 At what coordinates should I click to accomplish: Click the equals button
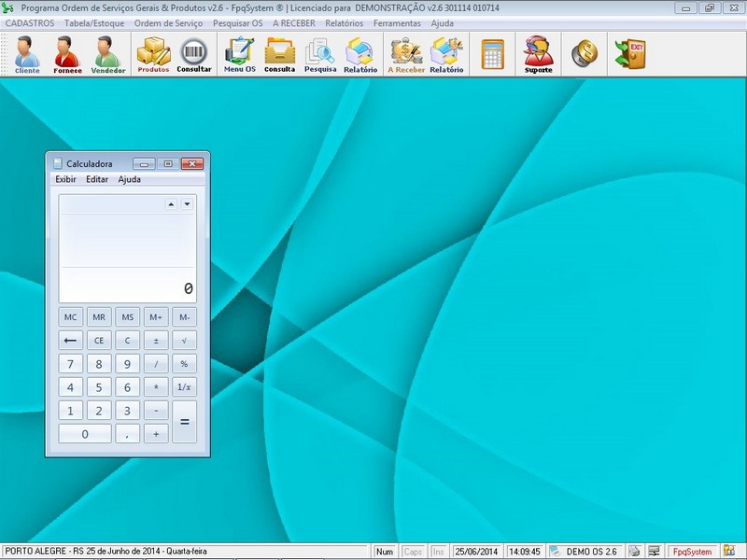point(184,422)
